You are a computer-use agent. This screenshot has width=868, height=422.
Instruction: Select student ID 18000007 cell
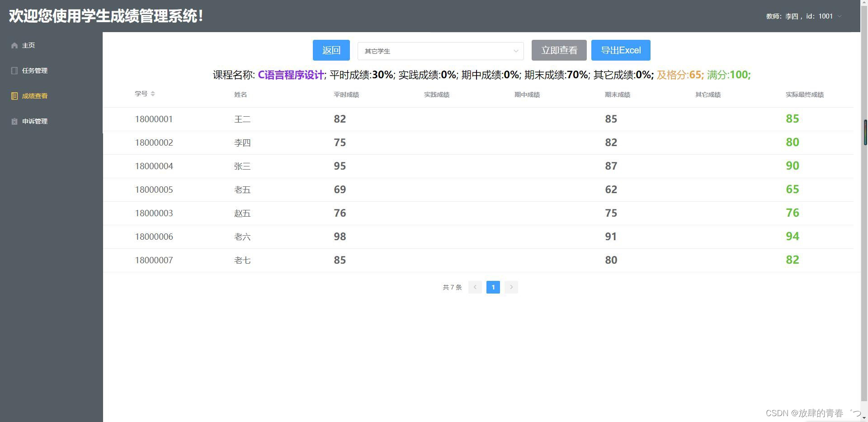154,260
